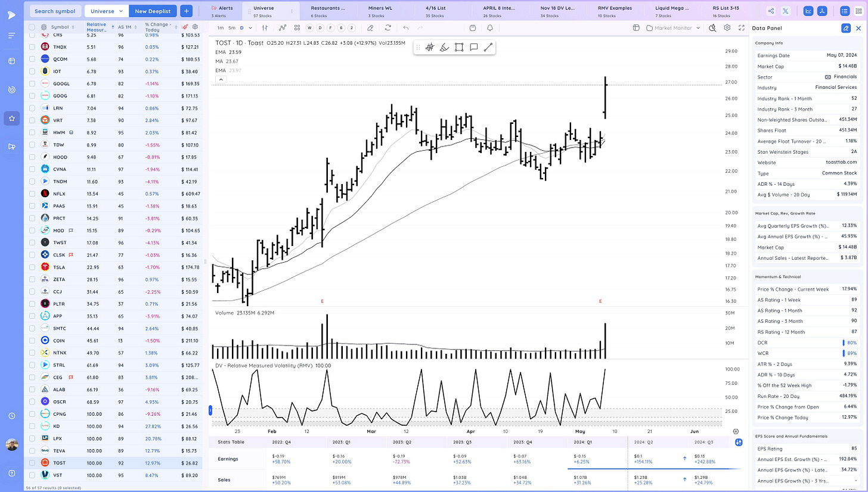Open watchlist column settings gear icon
868x492 pixels.
coord(196,27)
